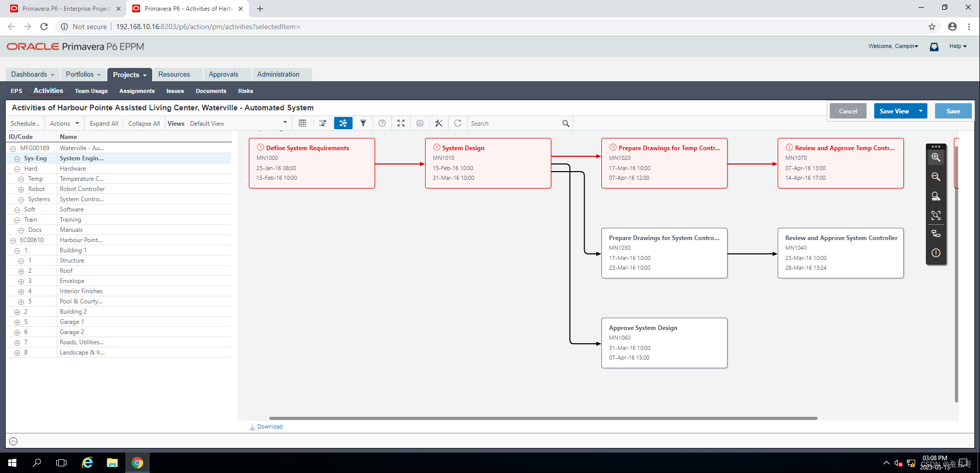980x473 pixels.
Task: Switch to the Enterprise Project browser tab
Action: 66,9
